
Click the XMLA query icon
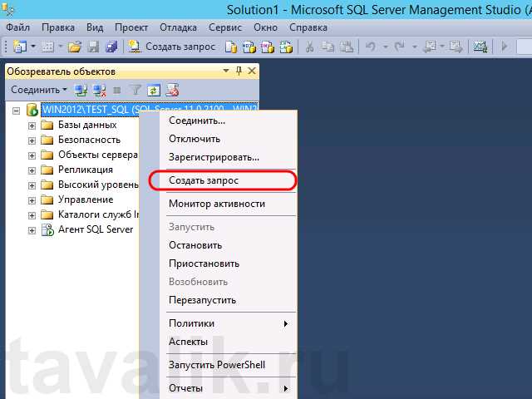tap(286, 47)
